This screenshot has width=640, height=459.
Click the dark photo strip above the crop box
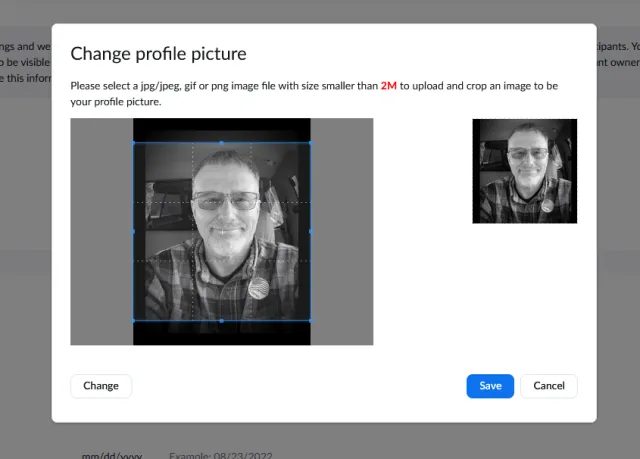click(x=222, y=130)
